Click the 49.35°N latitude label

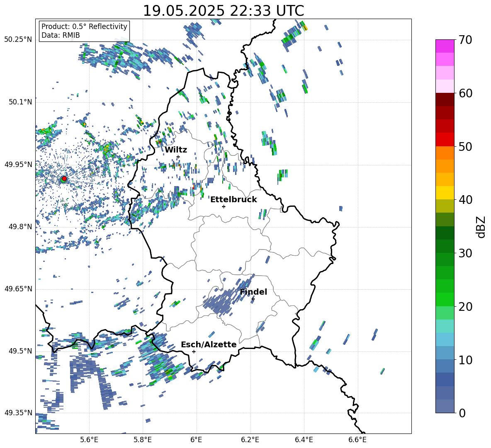(x=18, y=413)
